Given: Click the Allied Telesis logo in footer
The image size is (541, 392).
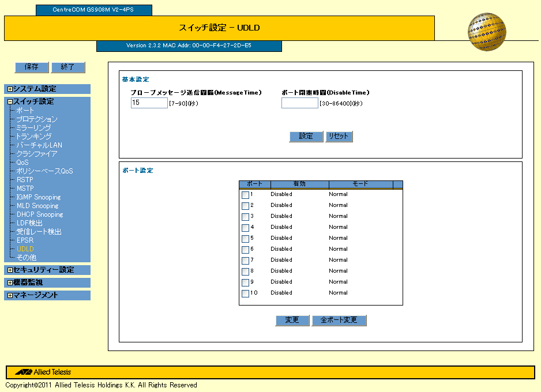Looking at the screenshot, I should (43, 372).
